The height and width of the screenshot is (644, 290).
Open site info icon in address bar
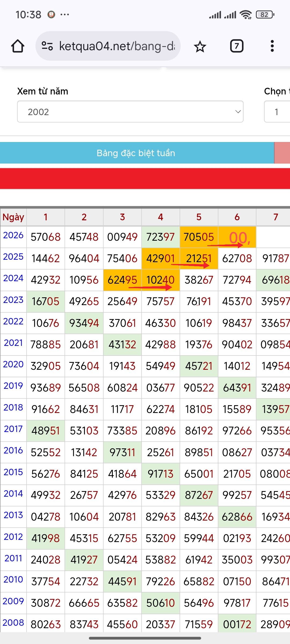coord(47,46)
